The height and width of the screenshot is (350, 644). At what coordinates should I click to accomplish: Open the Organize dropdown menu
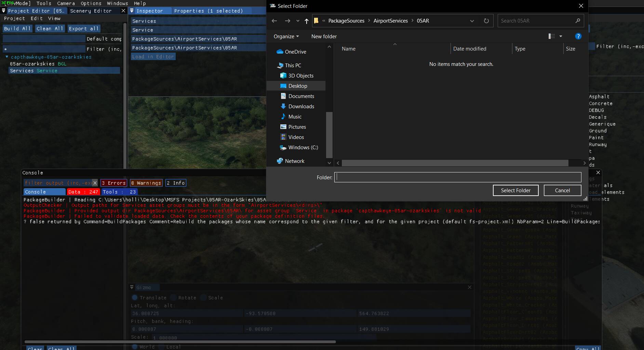[x=286, y=37]
